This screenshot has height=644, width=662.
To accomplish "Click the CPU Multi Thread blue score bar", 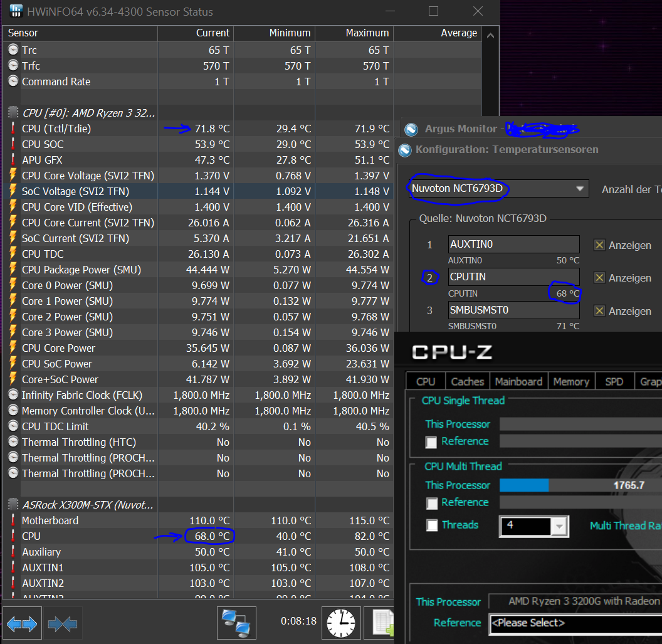I will pos(524,485).
